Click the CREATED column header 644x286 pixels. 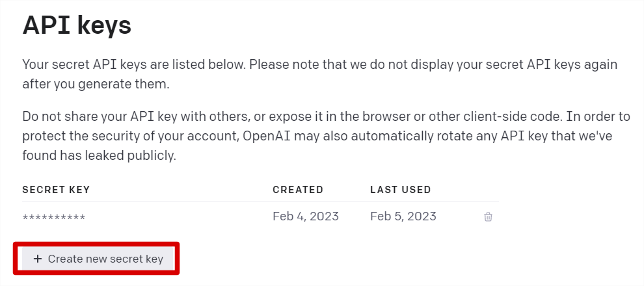click(x=298, y=190)
